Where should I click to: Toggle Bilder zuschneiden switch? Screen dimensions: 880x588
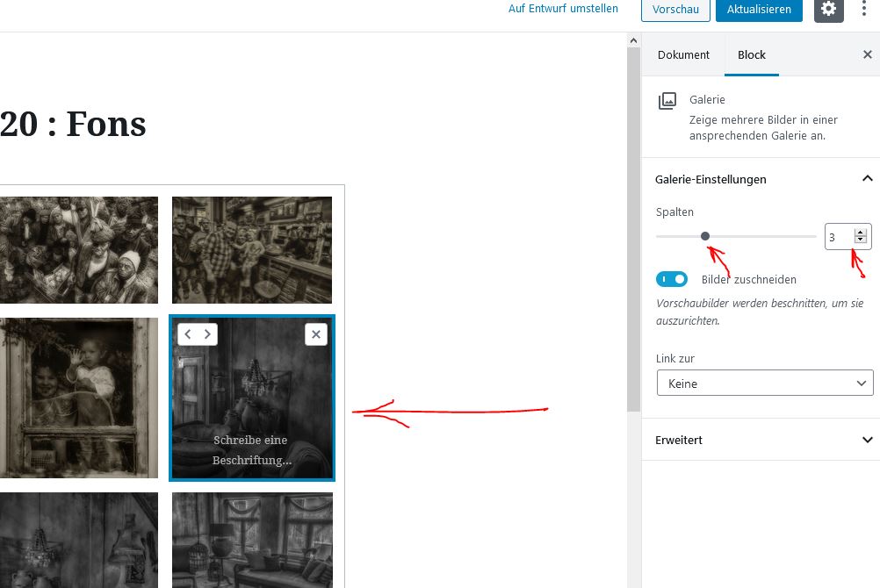point(672,279)
